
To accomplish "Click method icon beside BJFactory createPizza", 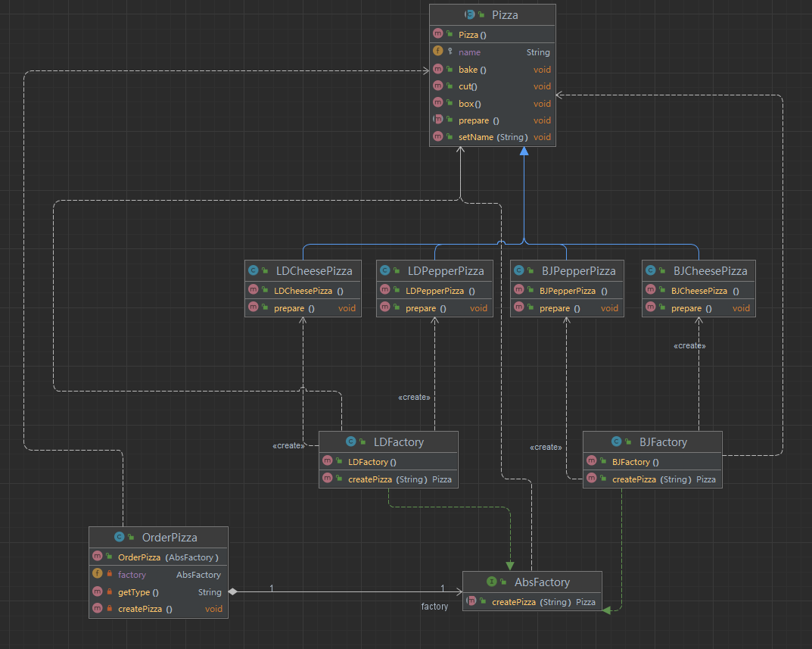I will pyautogui.click(x=591, y=478).
